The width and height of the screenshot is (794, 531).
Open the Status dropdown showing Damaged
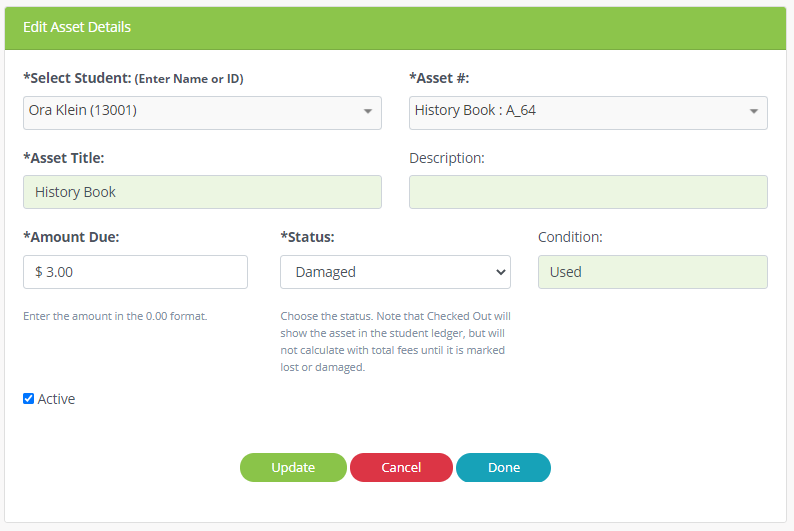click(395, 272)
